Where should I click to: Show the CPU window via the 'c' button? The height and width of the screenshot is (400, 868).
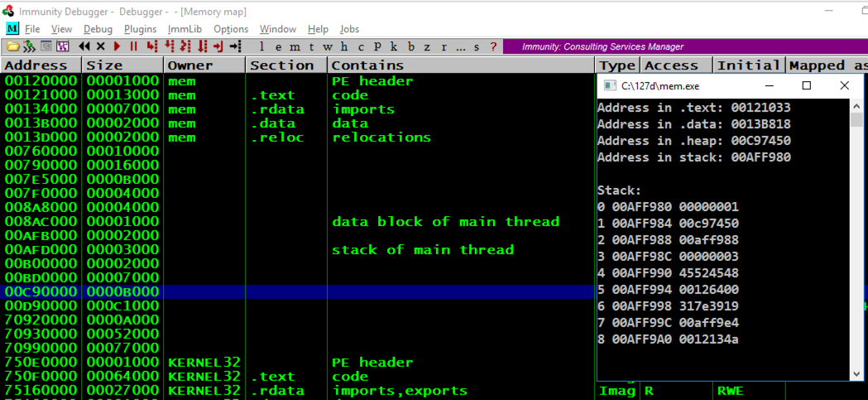tap(361, 46)
